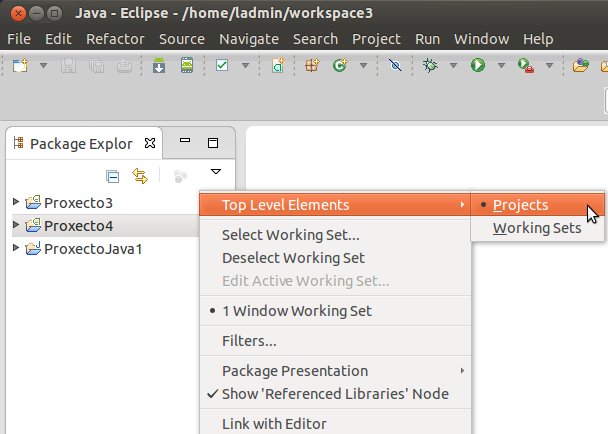
Task: Expand the Package Presentation submenu
Action: coord(335,371)
